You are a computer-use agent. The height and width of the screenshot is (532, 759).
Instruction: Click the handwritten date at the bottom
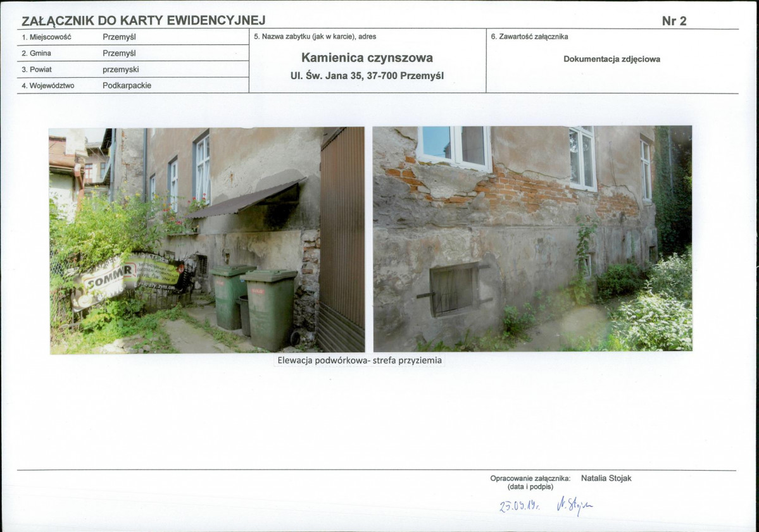click(x=518, y=505)
